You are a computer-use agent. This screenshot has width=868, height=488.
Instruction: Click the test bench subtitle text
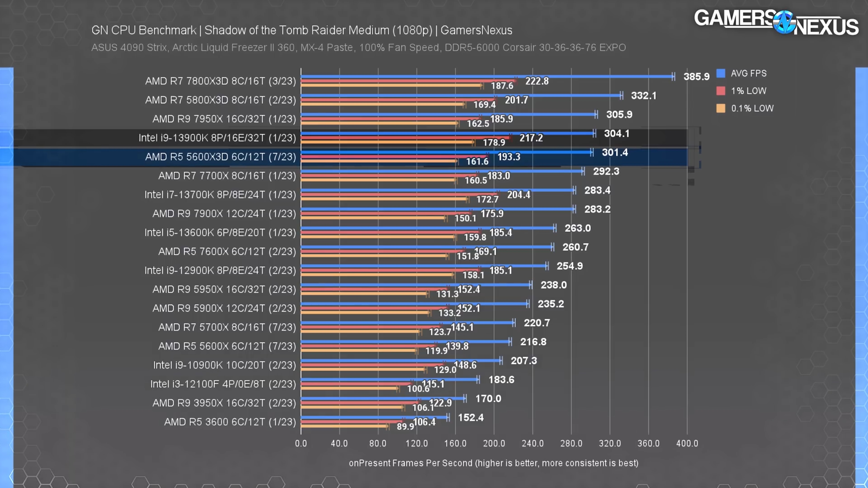(x=358, y=47)
